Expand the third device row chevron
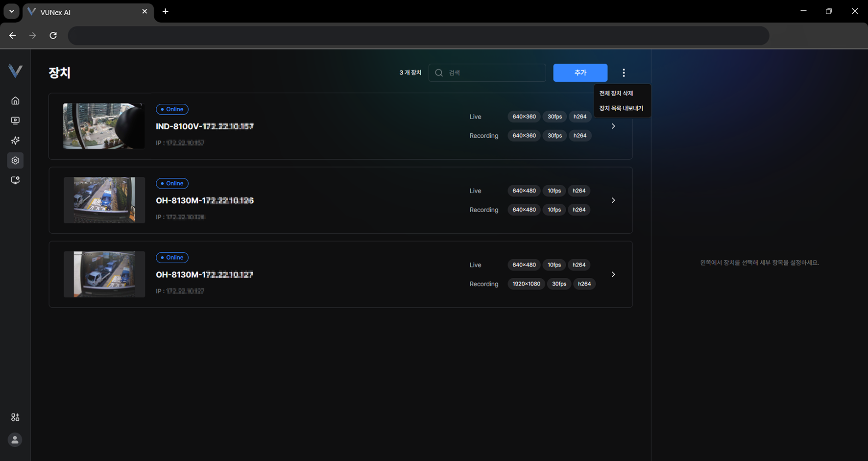 (x=613, y=274)
